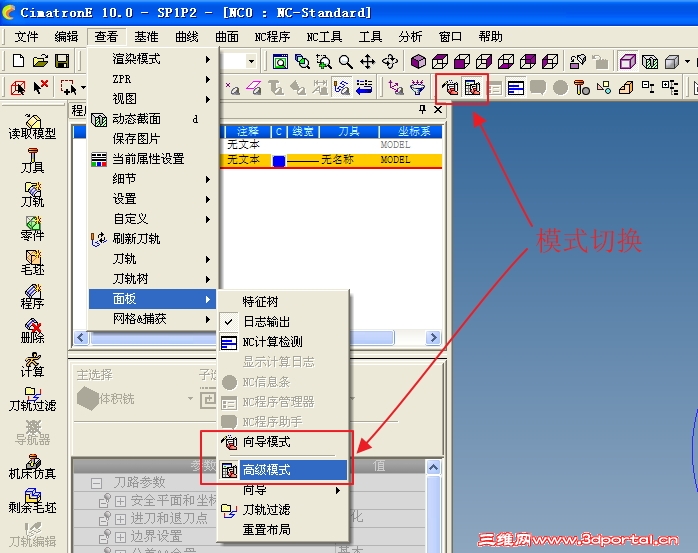Open 读取模型 in the NC sidebar
Image resolution: width=698 pixels, height=553 pixels.
pos(32,127)
